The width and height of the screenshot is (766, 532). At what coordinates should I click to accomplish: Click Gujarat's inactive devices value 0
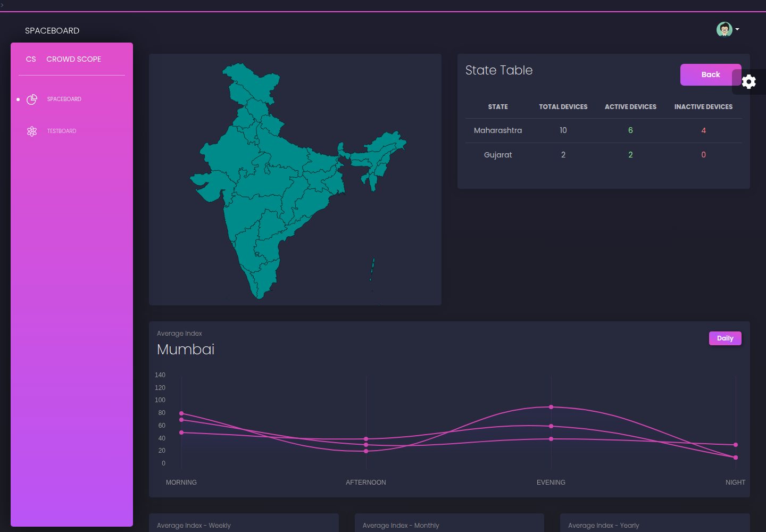point(703,155)
